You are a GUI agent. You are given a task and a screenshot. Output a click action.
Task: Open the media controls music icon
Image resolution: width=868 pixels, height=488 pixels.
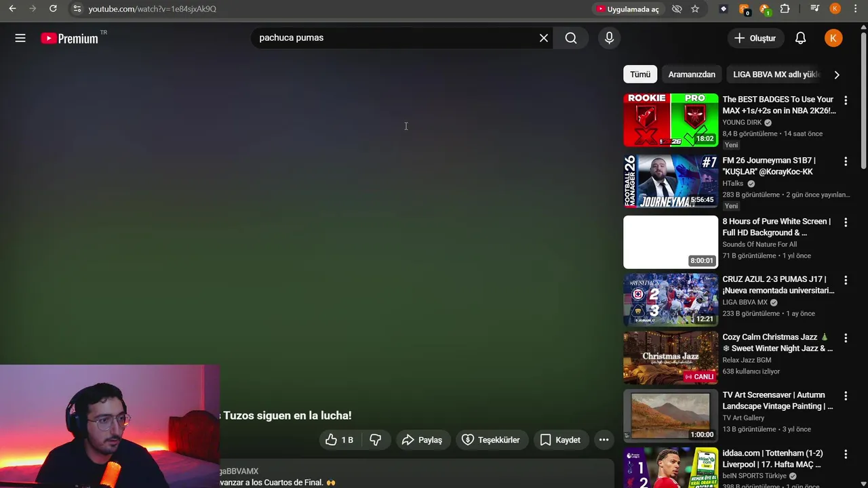(x=814, y=9)
